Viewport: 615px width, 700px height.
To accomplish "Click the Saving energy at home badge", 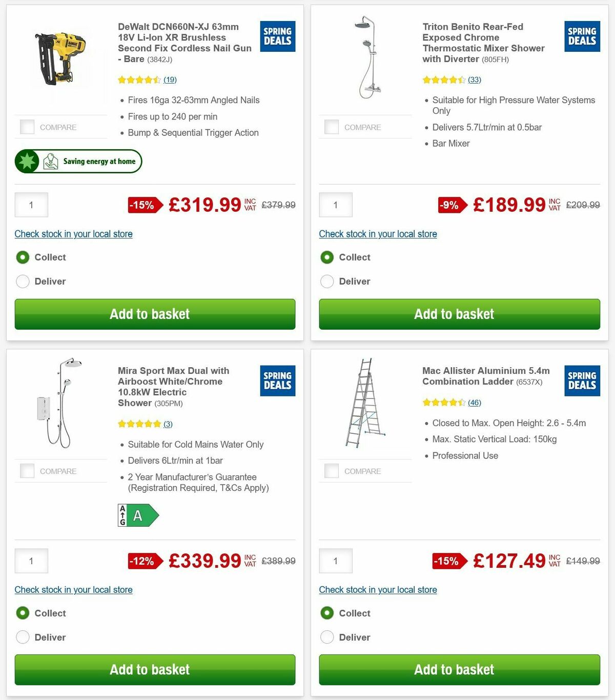I will click(x=78, y=161).
